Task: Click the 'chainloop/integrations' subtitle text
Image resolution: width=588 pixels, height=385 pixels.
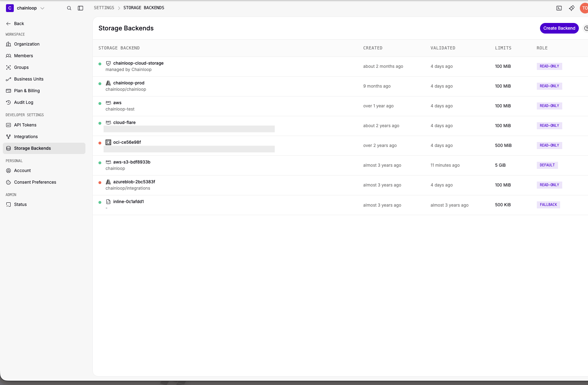Action: (x=128, y=188)
